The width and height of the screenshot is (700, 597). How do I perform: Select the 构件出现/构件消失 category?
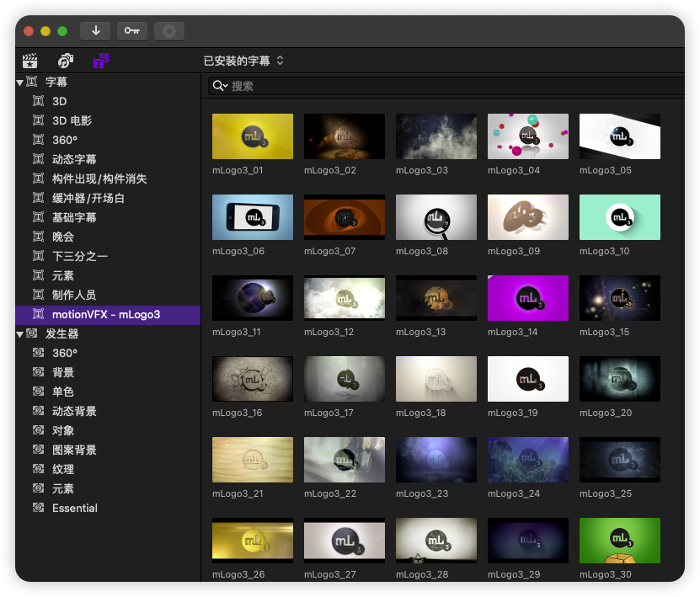coord(108,179)
